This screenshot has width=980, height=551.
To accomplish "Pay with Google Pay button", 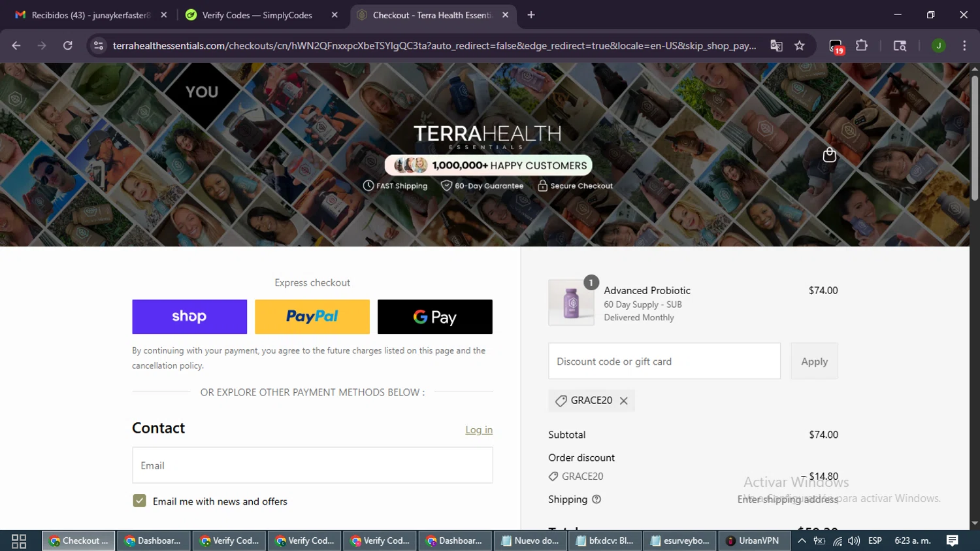I will [x=435, y=317].
